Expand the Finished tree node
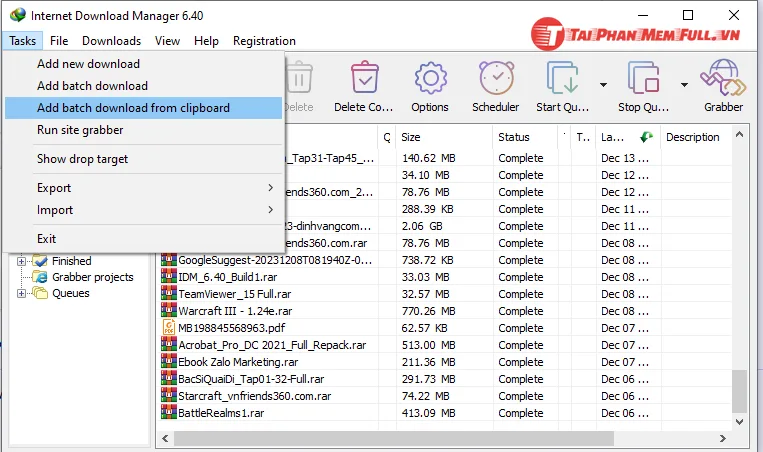Image resolution: width=763 pixels, height=452 pixels. (21, 261)
